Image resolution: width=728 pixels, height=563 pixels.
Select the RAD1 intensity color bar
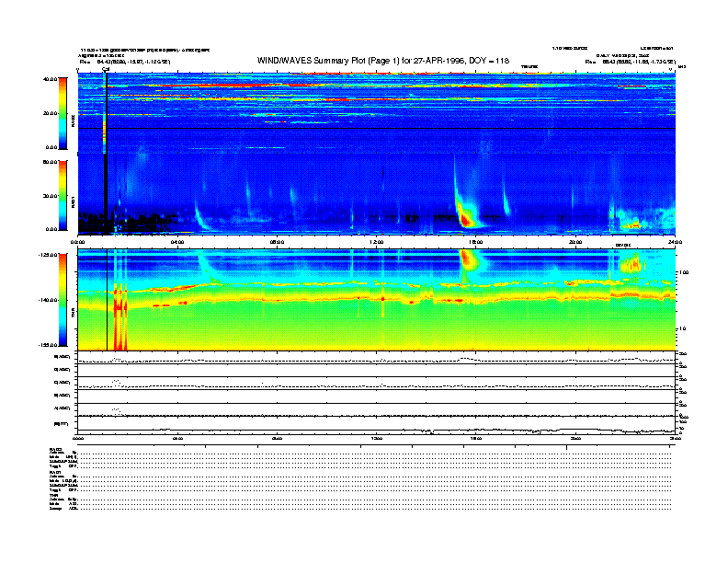click(63, 196)
